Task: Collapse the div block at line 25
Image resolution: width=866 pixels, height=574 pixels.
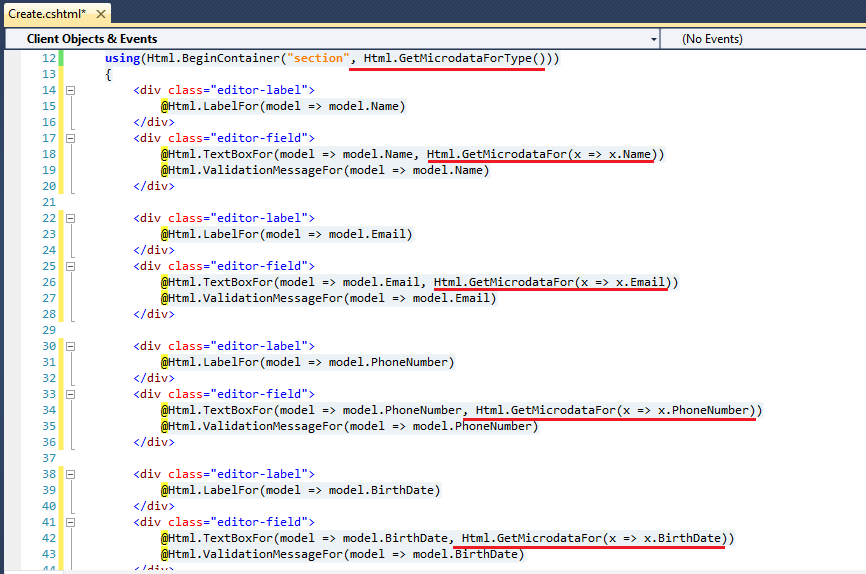Action: point(71,266)
